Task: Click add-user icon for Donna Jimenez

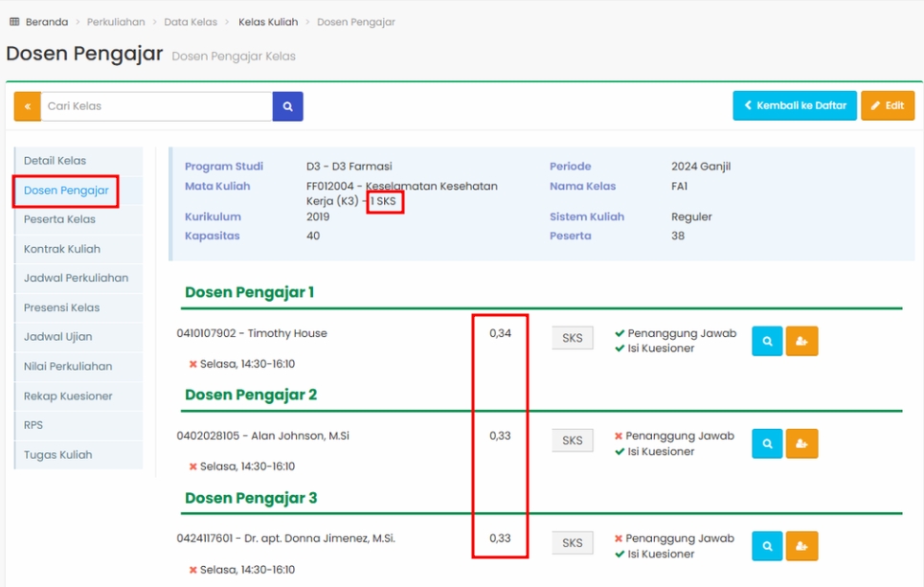Action: [x=801, y=546]
